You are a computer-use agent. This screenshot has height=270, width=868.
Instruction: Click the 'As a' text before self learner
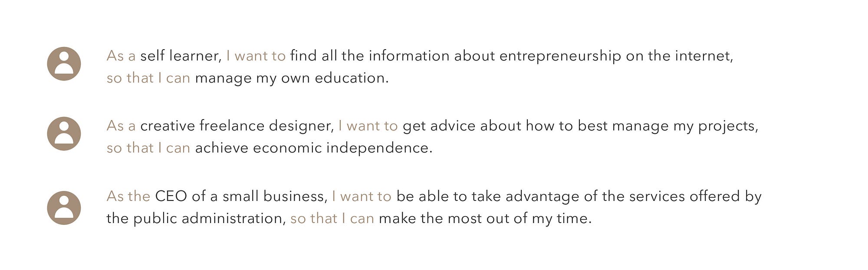point(121,56)
